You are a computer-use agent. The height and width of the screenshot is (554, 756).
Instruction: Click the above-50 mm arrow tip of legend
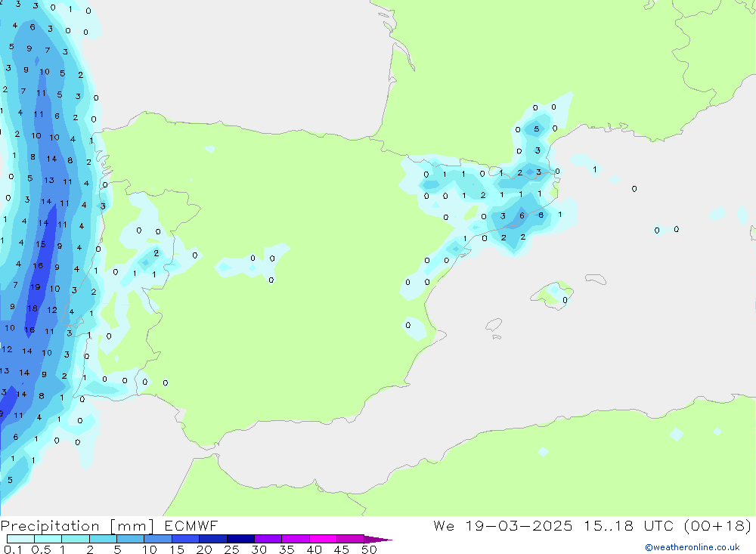[378, 540]
